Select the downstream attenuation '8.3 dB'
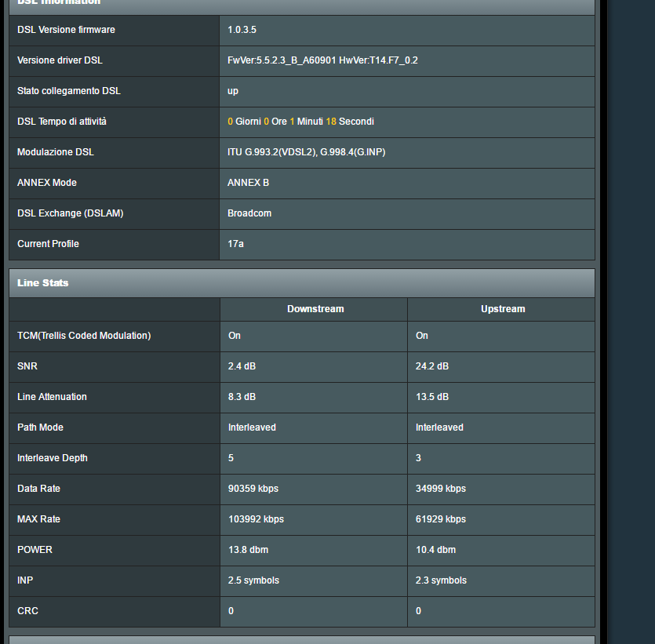 coord(242,397)
